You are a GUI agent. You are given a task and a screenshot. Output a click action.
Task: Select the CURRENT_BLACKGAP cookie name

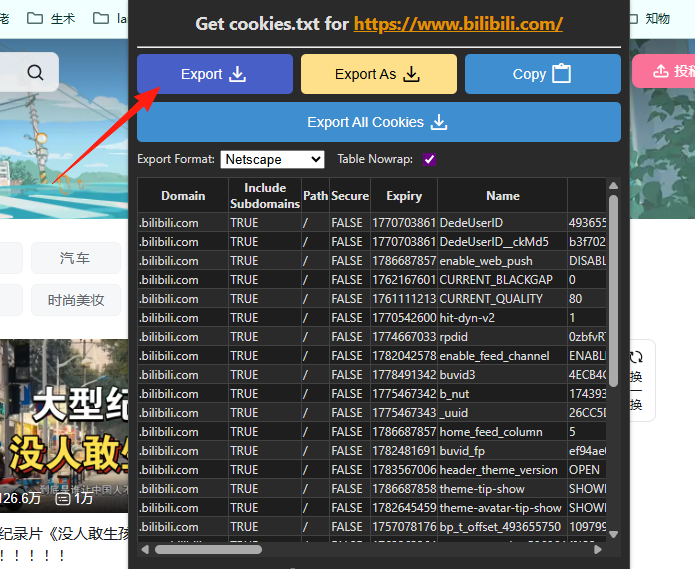point(503,280)
